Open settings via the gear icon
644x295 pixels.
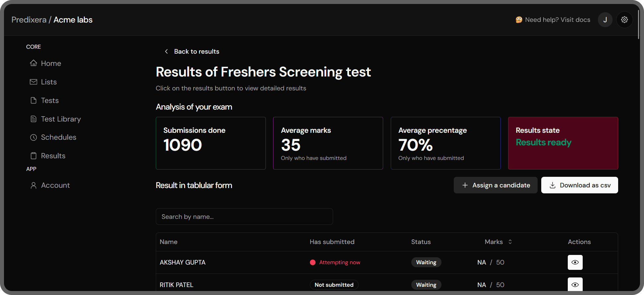624,20
